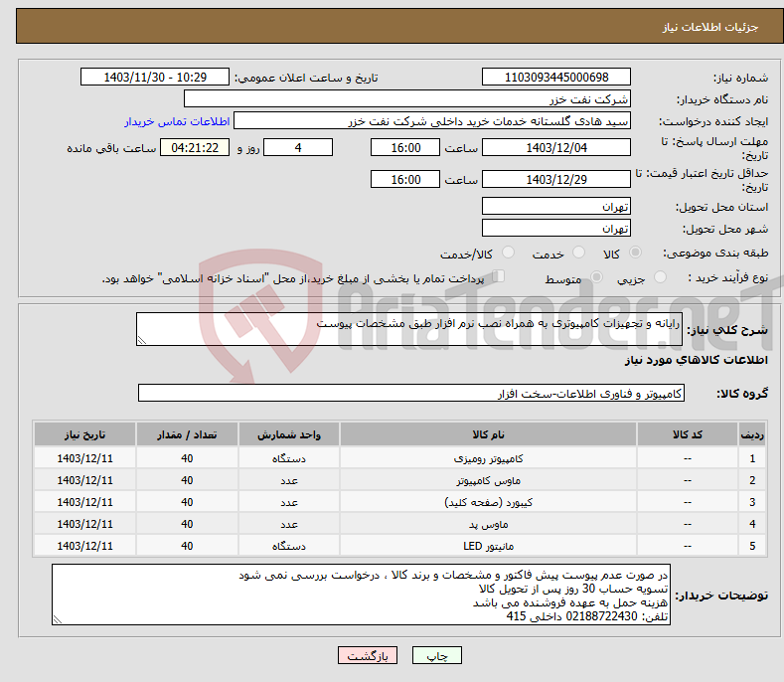Click the کد کالا column header
This screenshot has width=784, height=682.
[688, 434]
